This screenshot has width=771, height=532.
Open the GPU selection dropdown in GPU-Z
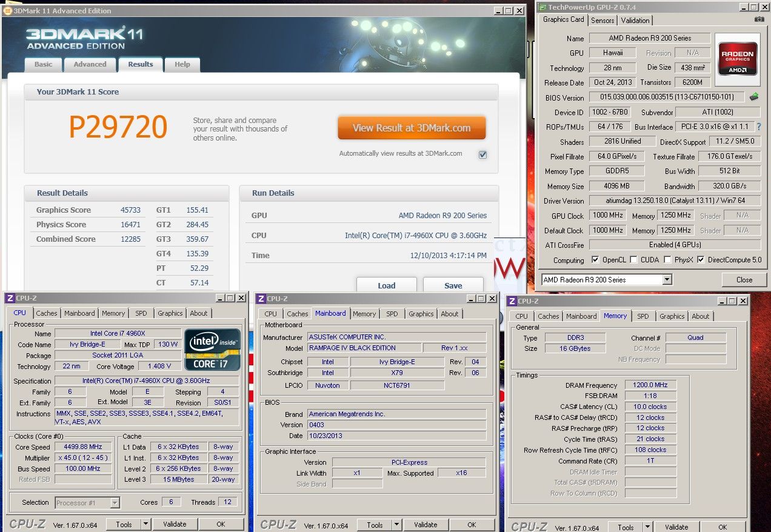667,280
